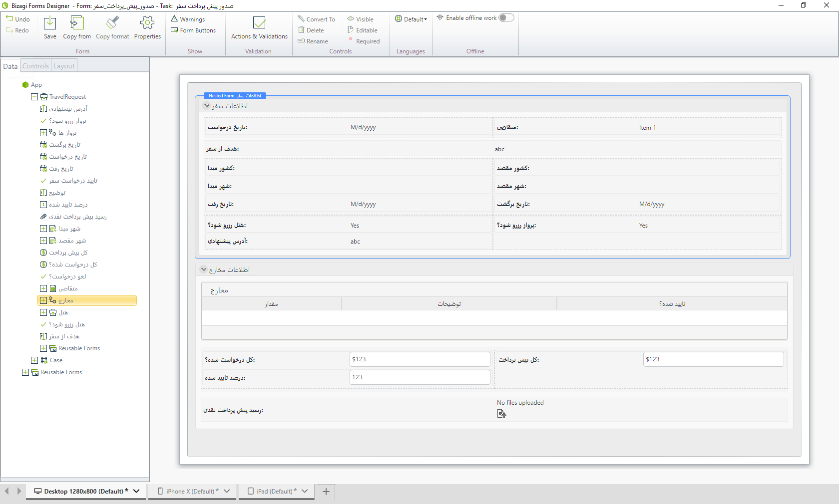Click the file upload icon
This screenshot has width=839, height=504.
[x=501, y=414]
